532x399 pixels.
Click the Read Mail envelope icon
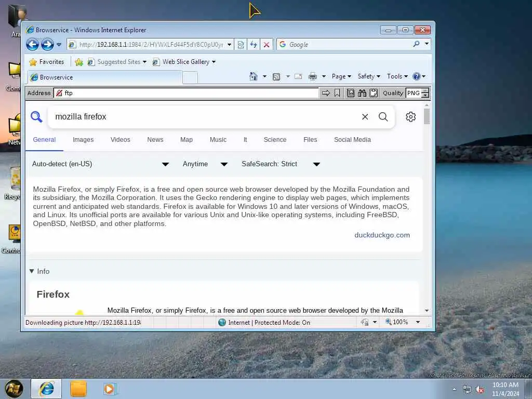298,76
